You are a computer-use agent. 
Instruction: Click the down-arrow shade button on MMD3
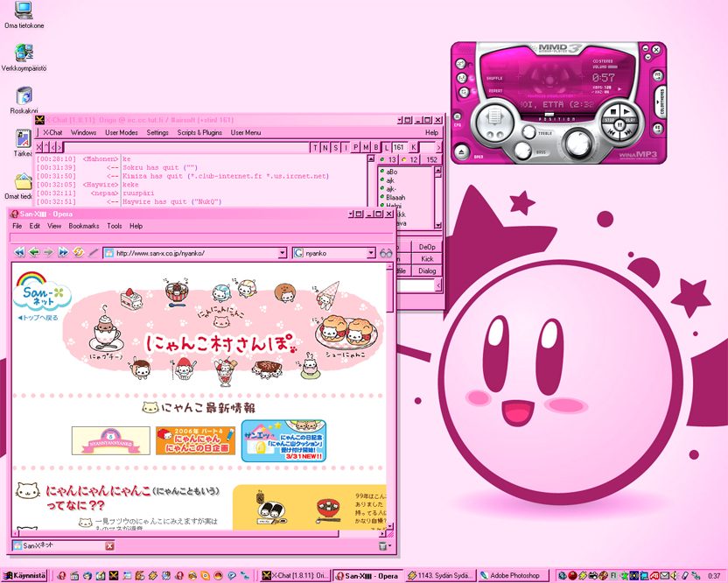pyautogui.click(x=648, y=57)
